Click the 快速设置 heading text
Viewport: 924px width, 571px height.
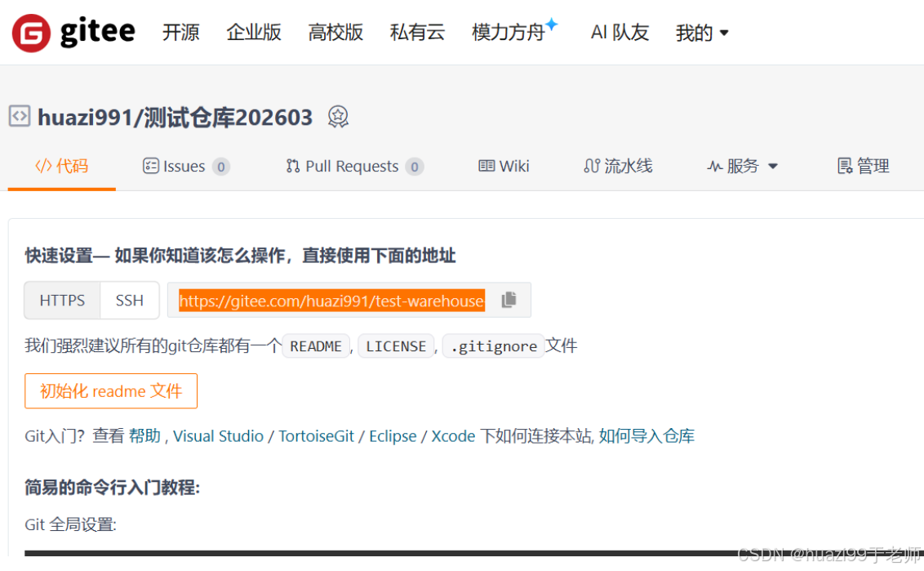[241, 256]
